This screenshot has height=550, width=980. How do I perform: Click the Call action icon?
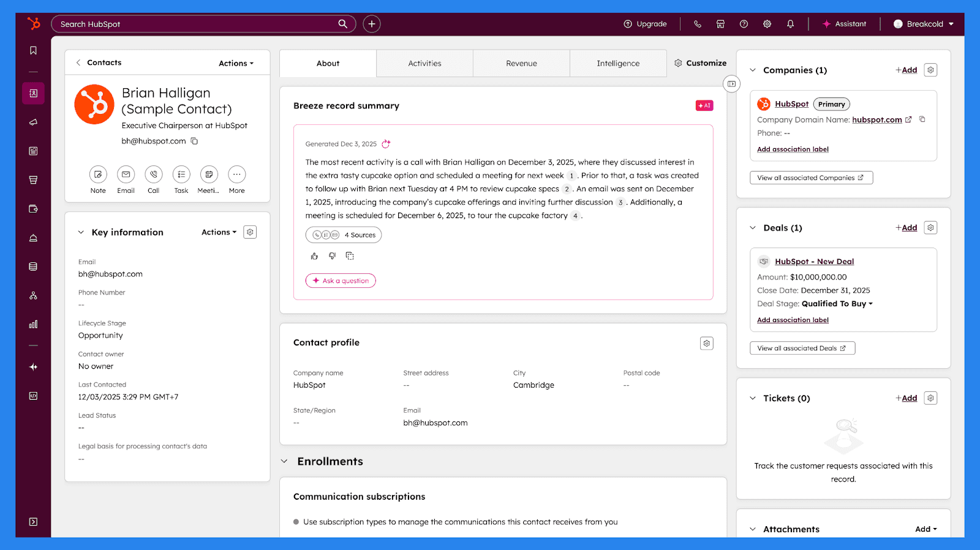coord(154,175)
